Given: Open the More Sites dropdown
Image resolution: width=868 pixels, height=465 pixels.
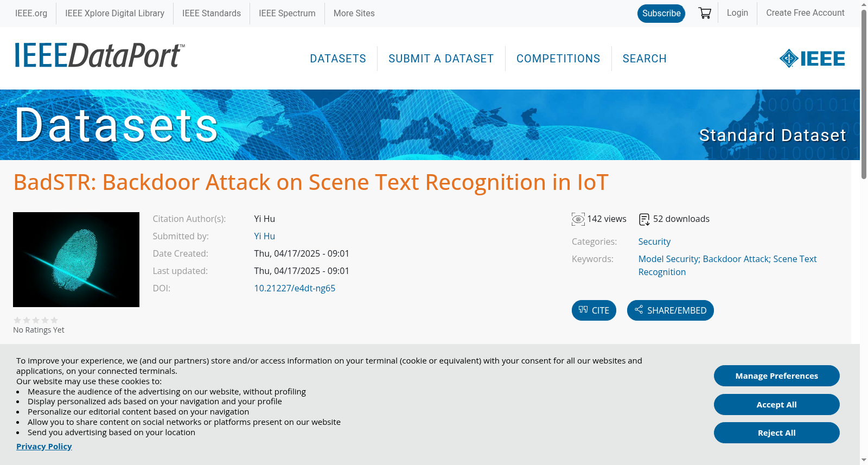Looking at the screenshot, I should [x=354, y=13].
